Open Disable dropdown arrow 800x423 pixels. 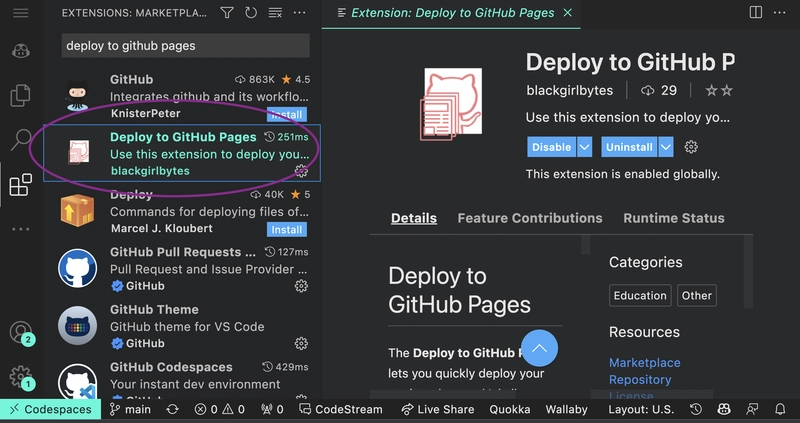584,147
